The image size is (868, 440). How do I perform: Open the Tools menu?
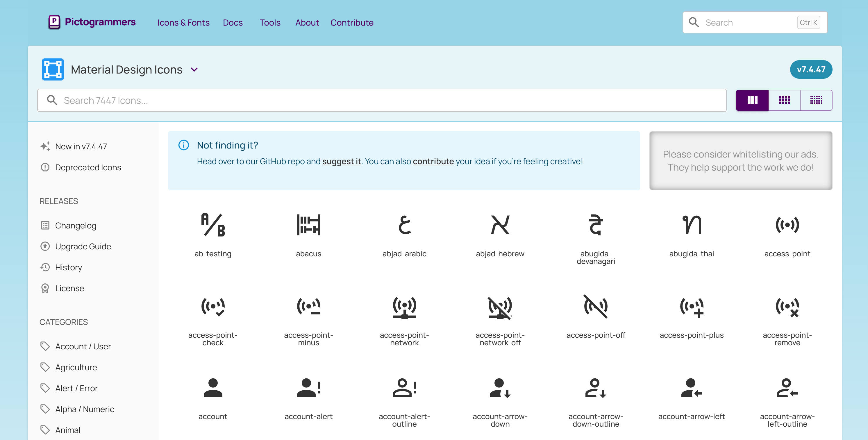pos(269,23)
